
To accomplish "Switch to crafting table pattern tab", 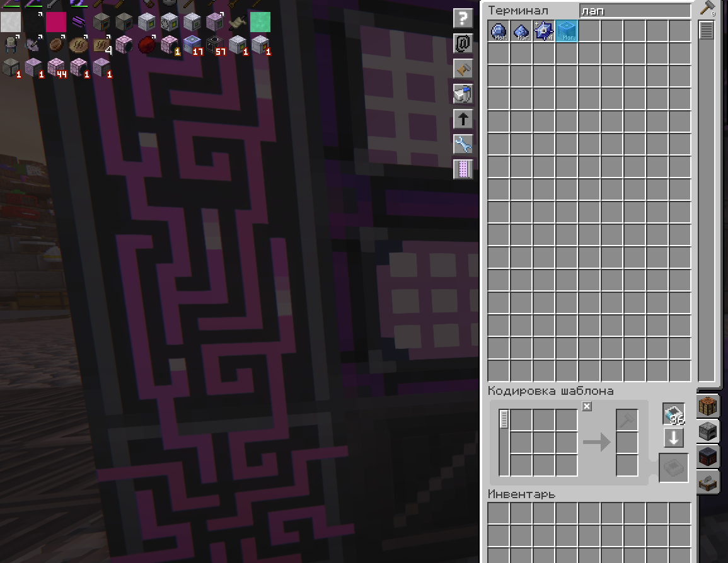I will point(708,406).
